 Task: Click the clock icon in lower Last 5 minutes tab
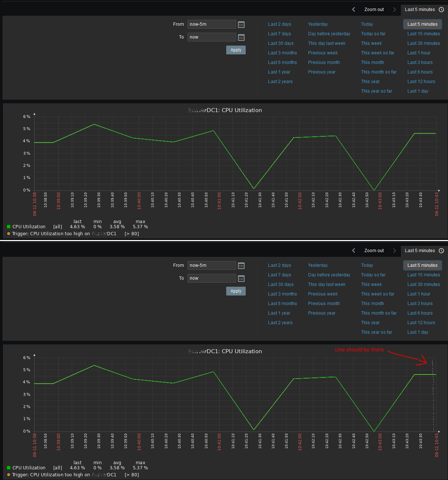[441, 251]
